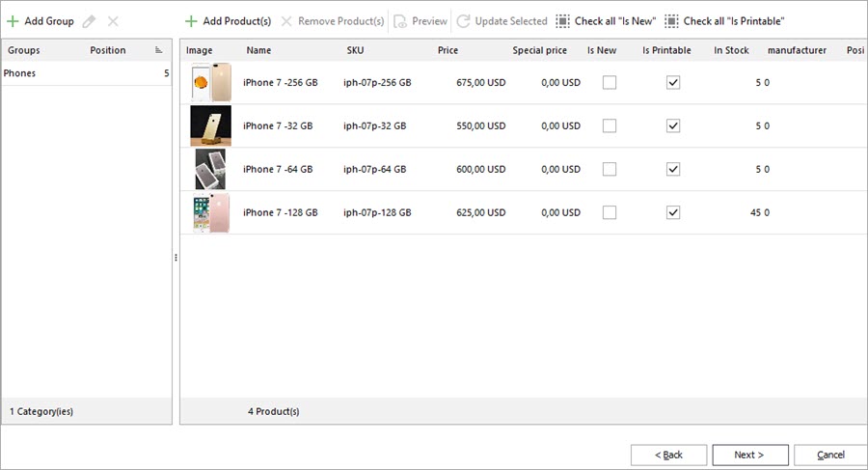
Task: Click the 1 Category(ies) status text
Action: coord(41,411)
